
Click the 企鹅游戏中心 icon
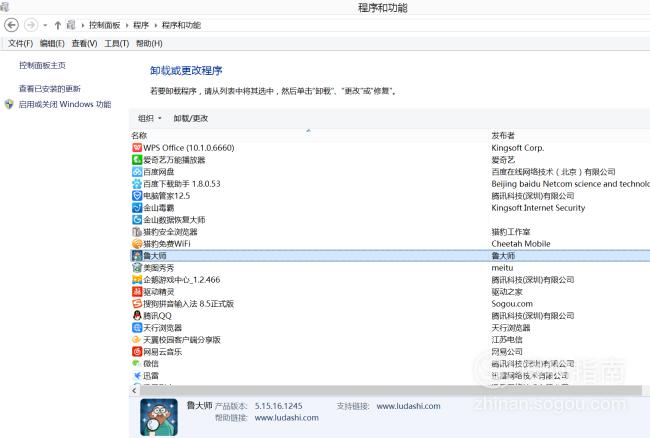tap(137, 280)
